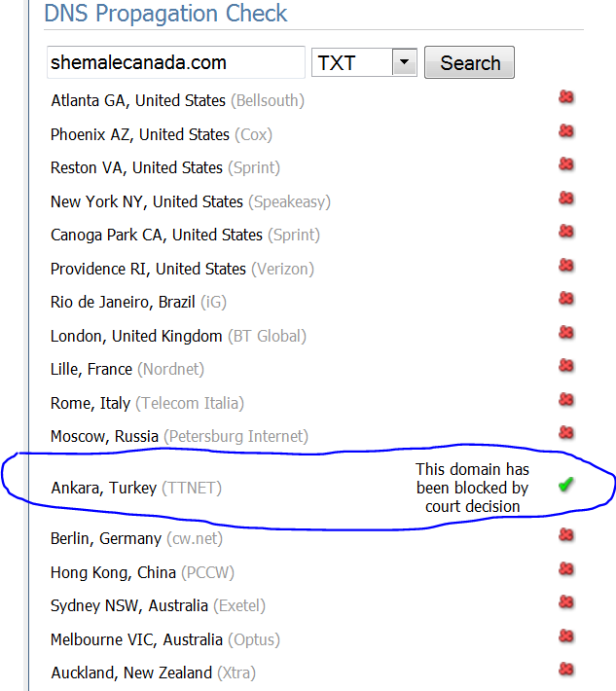Image resolution: width=616 pixels, height=691 pixels.
Task: Select the Rome, Italy Telecom Italia entry
Action: [147, 403]
